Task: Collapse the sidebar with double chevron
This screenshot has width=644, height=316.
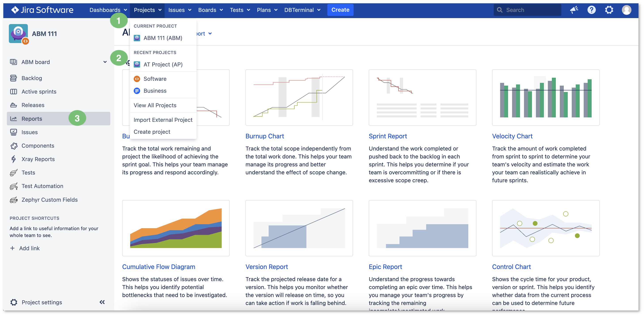Action: [102, 302]
